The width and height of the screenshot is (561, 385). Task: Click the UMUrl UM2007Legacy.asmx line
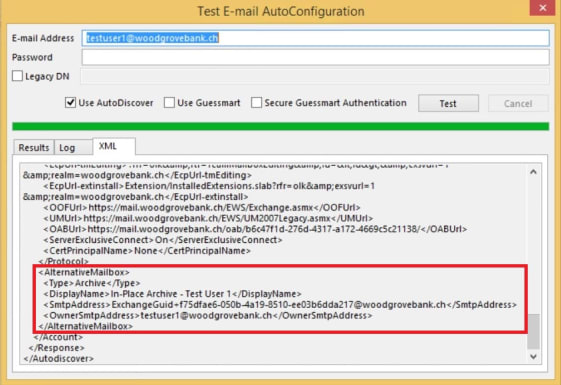pos(208,218)
